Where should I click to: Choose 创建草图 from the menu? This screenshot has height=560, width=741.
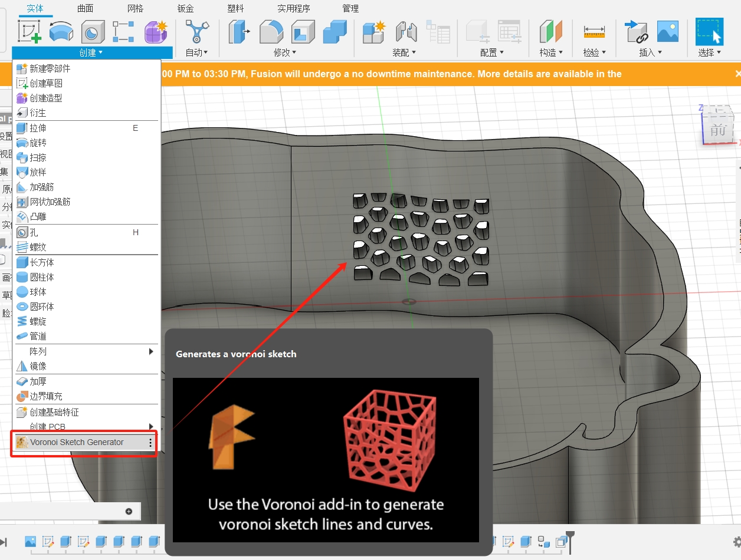(86, 83)
